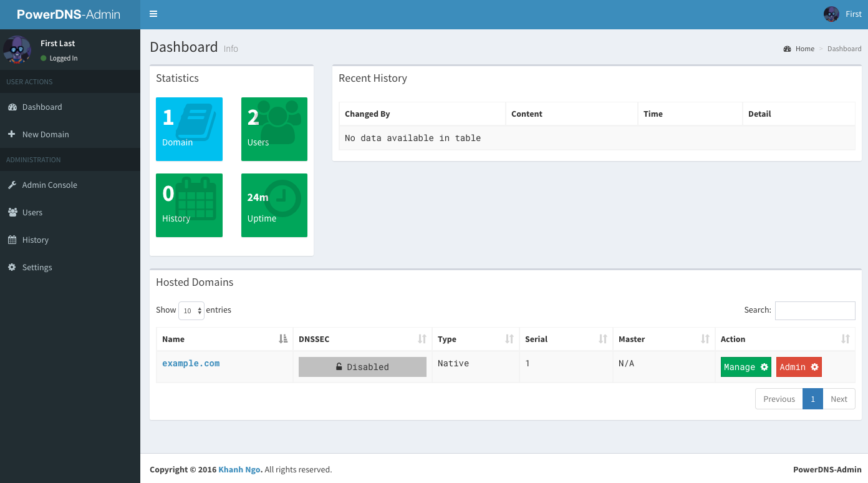Sort hosted domains by Type column
This screenshot has width=868, height=483.
pos(475,339)
